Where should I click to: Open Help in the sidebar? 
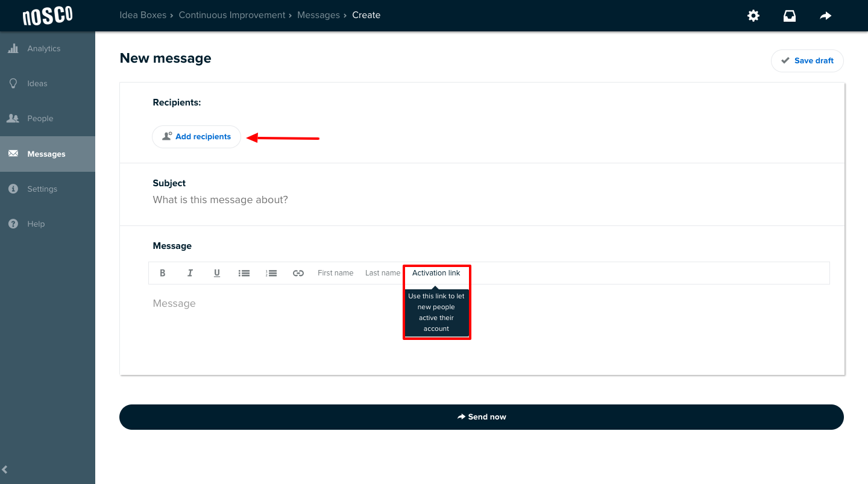[48, 224]
